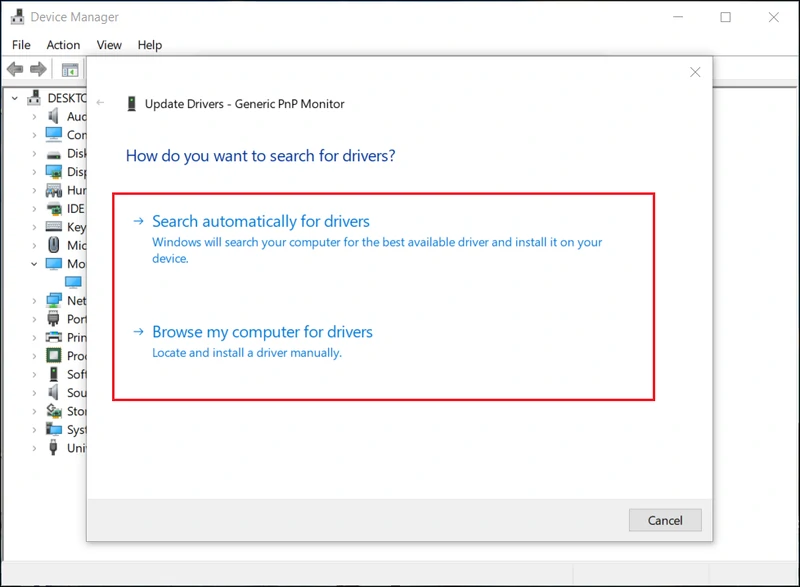
Task: Select the Audio device category speaker icon
Action: click(54, 117)
